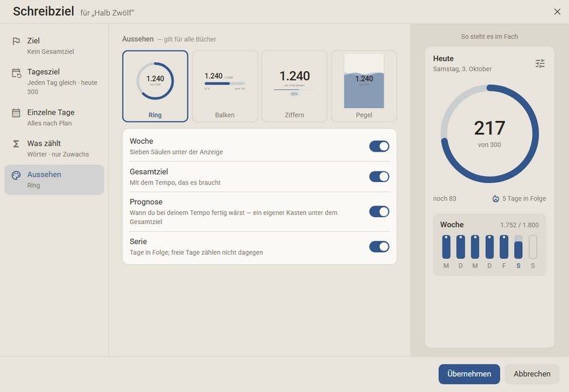Click the sigma icon beside Was zählt
This screenshot has width=569, height=392.
(x=16, y=144)
